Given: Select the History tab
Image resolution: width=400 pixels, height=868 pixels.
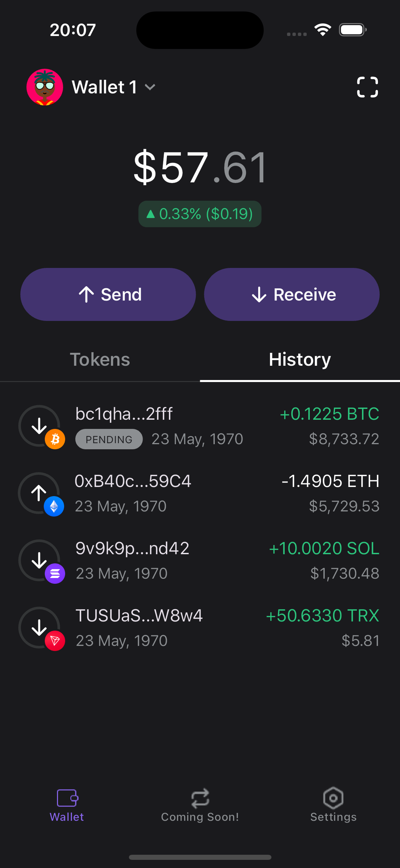Looking at the screenshot, I should point(300,360).
